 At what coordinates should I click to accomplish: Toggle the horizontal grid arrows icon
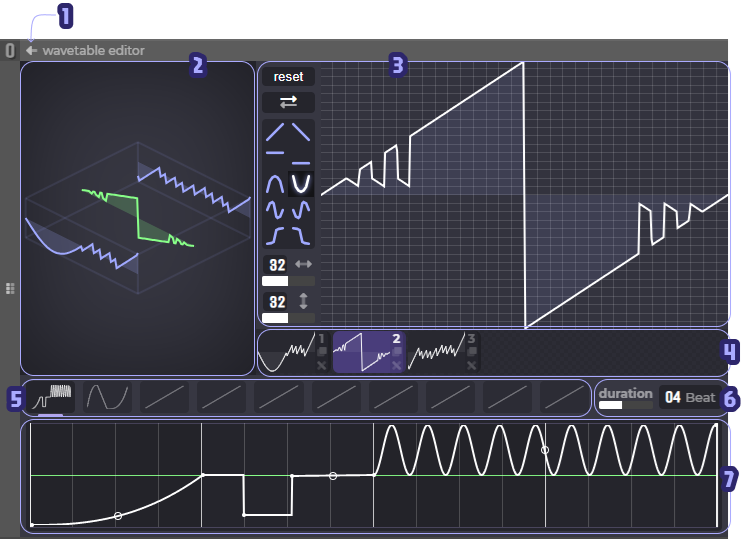pos(304,265)
